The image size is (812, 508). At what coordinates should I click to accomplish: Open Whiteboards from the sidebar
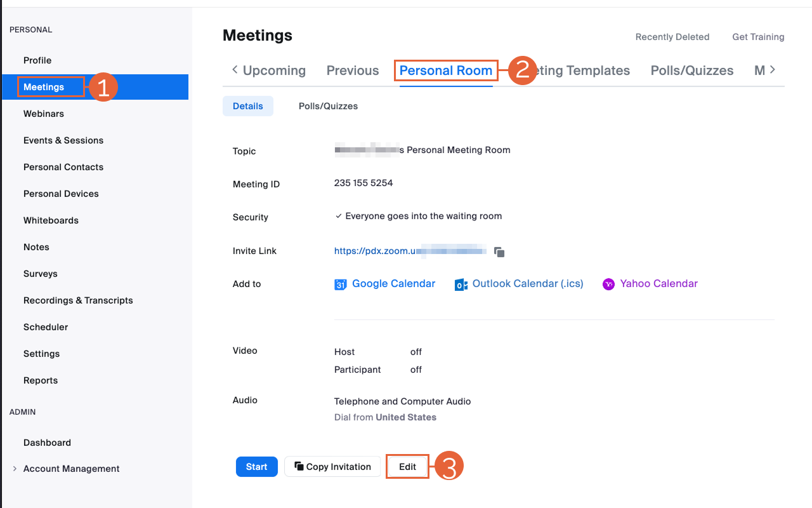pos(51,220)
